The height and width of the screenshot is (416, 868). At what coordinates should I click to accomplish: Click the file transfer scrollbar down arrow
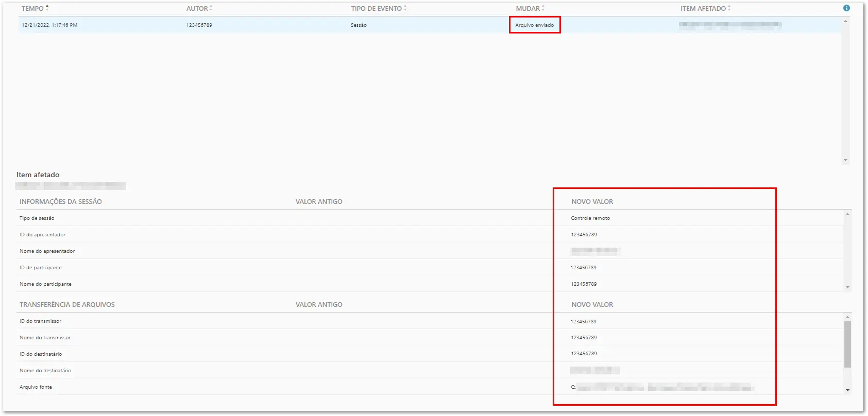(x=847, y=390)
